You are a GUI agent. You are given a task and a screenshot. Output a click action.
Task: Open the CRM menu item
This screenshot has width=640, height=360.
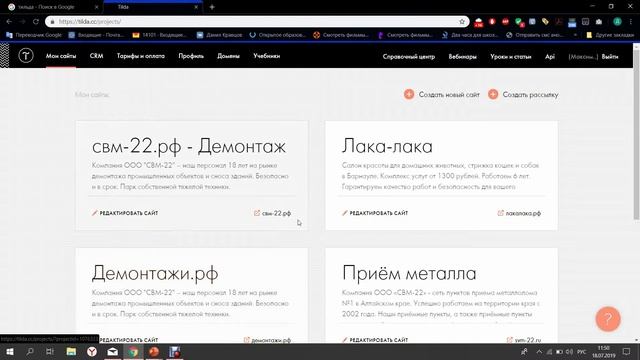(96, 56)
